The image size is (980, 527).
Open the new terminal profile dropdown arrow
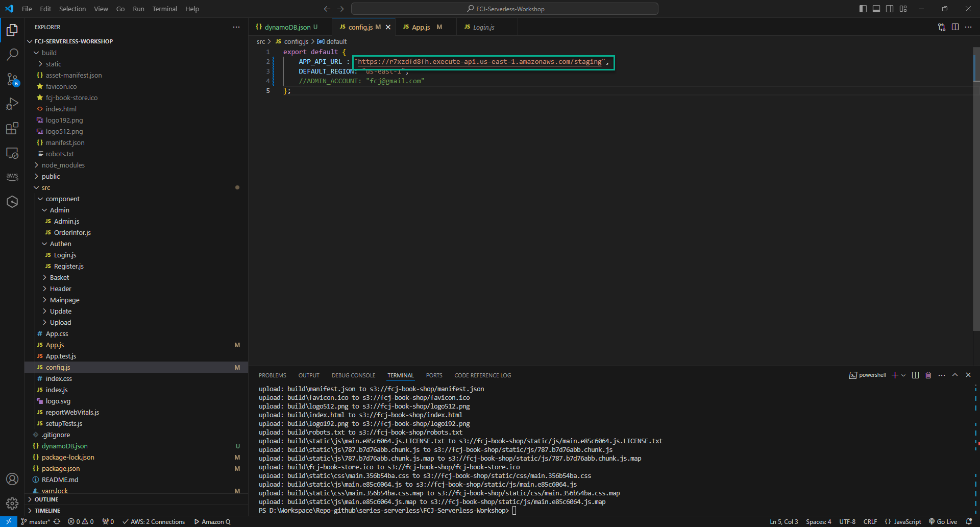coord(903,375)
